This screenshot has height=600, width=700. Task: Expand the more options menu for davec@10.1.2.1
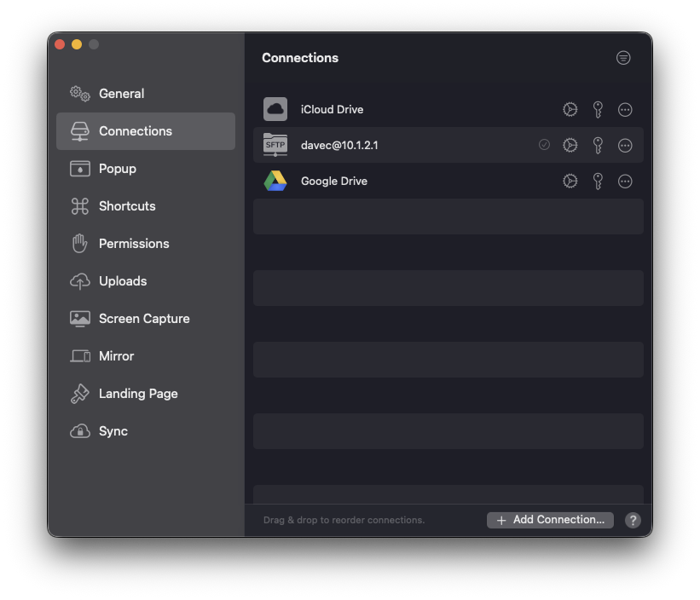[625, 145]
